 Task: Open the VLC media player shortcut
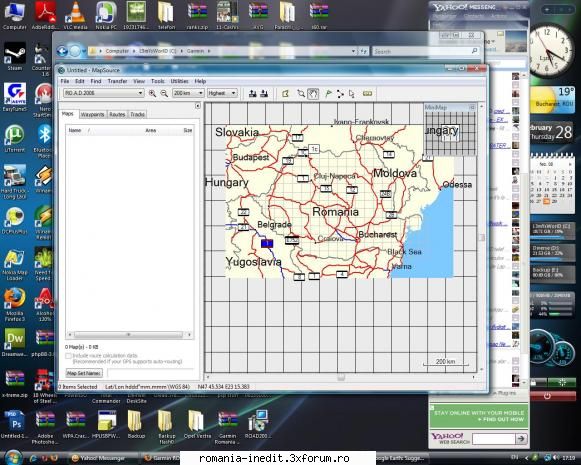pos(75,15)
